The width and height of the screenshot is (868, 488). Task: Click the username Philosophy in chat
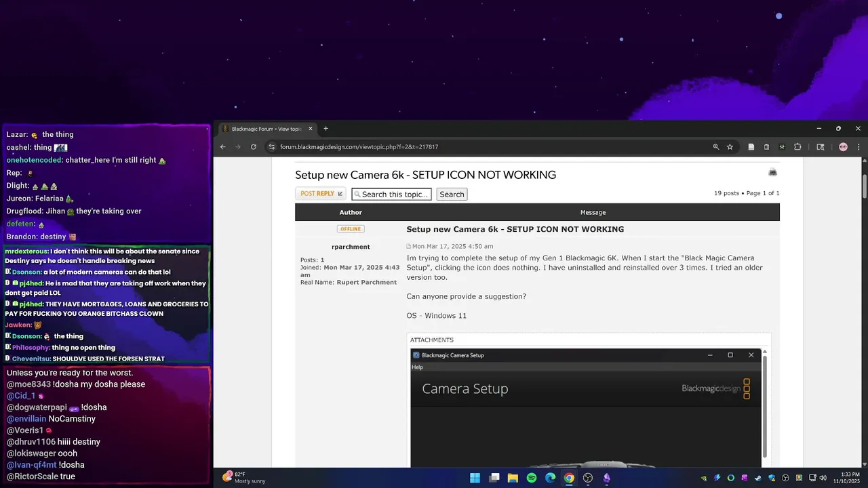31,348
